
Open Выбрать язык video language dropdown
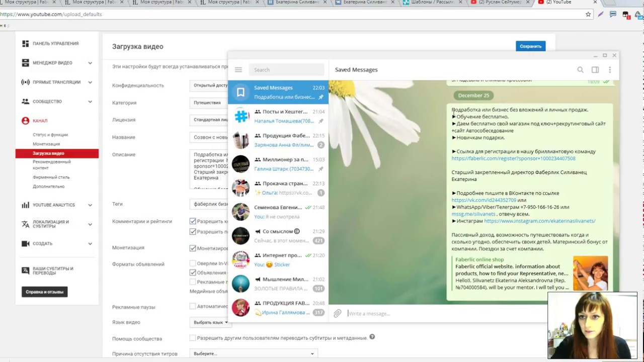click(210, 322)
